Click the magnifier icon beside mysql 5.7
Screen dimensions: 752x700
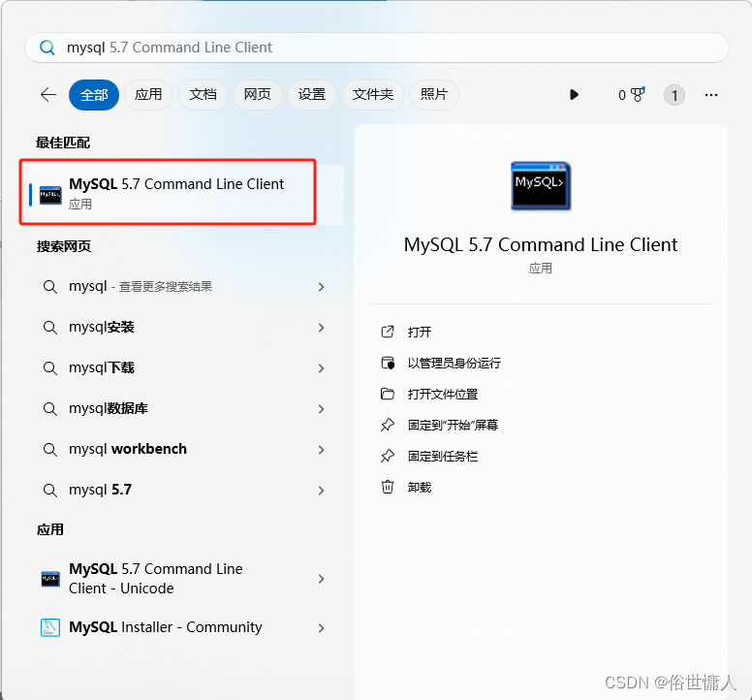pyautogui.click(x=49, y=491)
